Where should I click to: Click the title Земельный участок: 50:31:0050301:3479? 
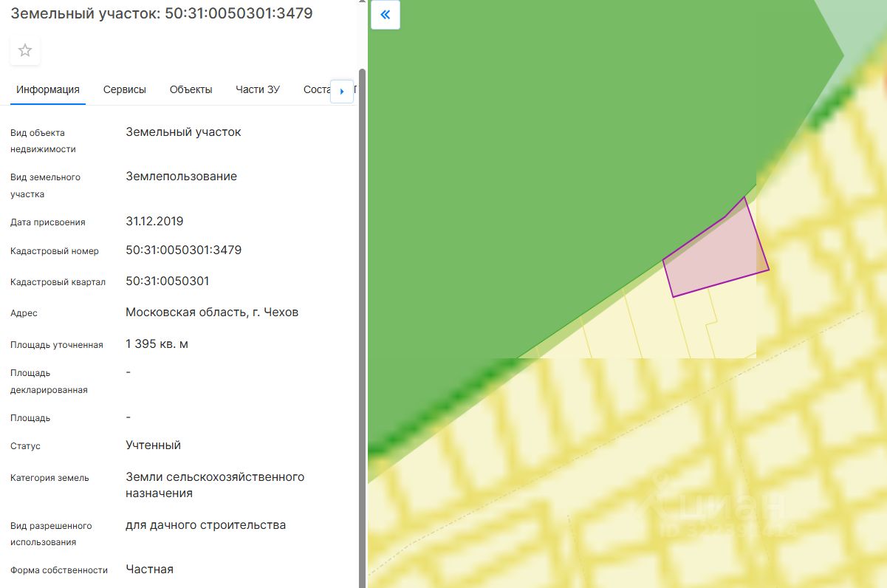tap(162, 13)
